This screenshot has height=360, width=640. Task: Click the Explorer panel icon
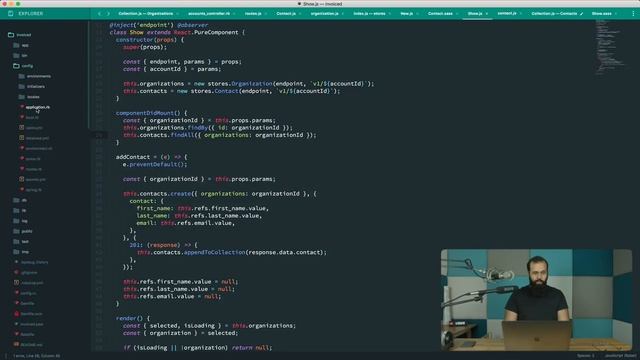[x=11, y=13]
